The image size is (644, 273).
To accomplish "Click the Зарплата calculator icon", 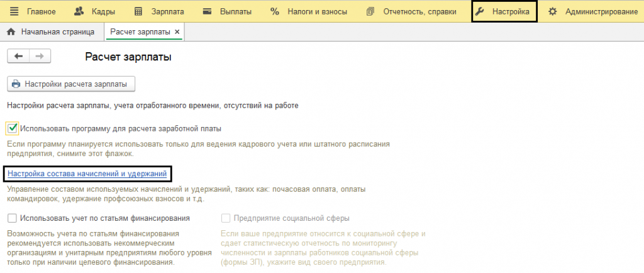I will coord(139,11).
